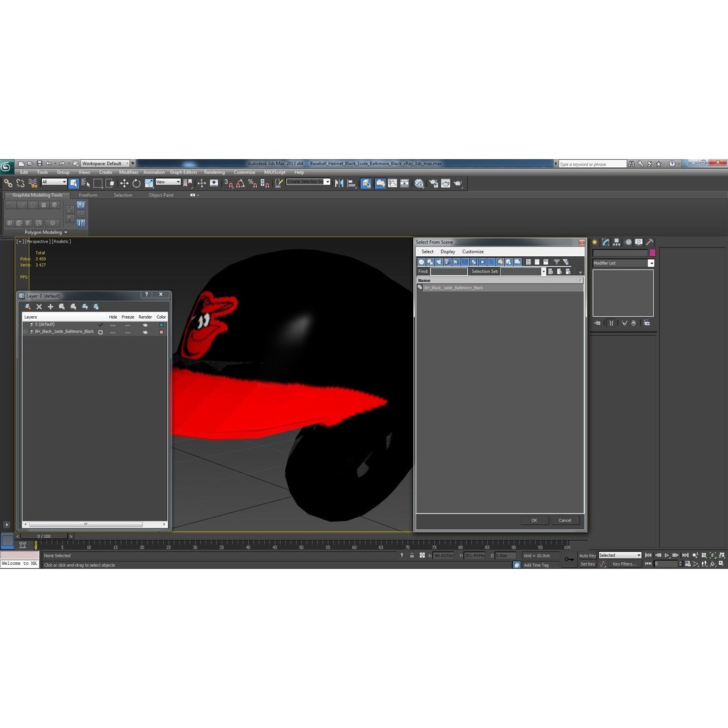Viewport: 728px width, 728px height.
Task: Click Create New Layer icon in Layer dialog
Action: 28,307
